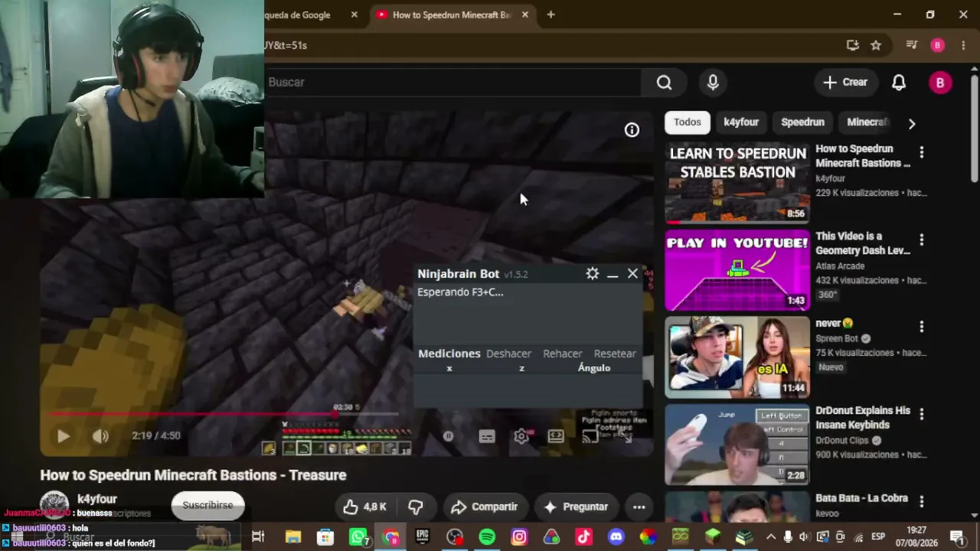The image size is (980, 551).
Task: Show video info card icon
Action: click(632, 130)
